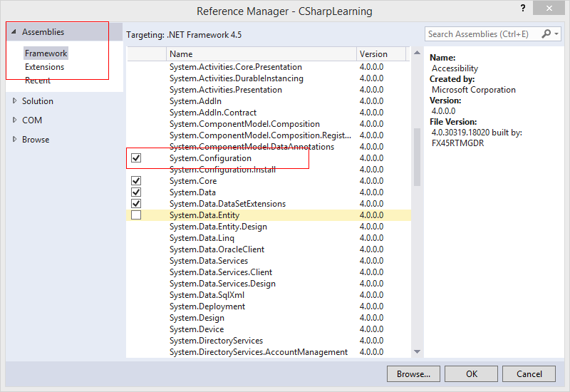Click the Cancel button

tap(529, 373)
